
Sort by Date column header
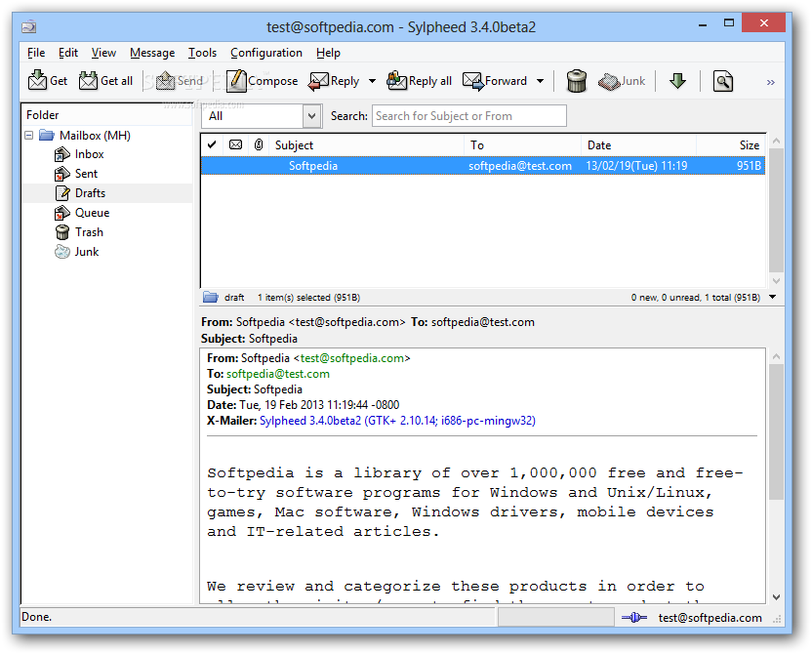tap(638, 145)
